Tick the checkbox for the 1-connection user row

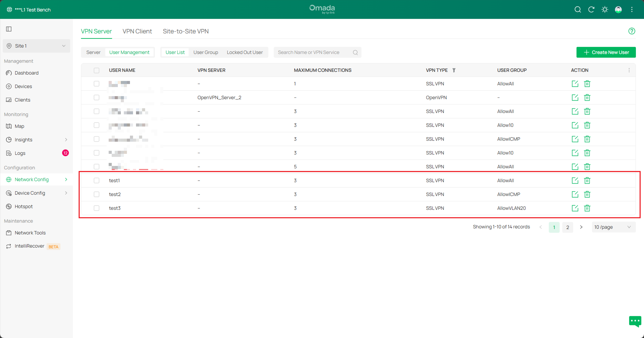coord(97,84)
